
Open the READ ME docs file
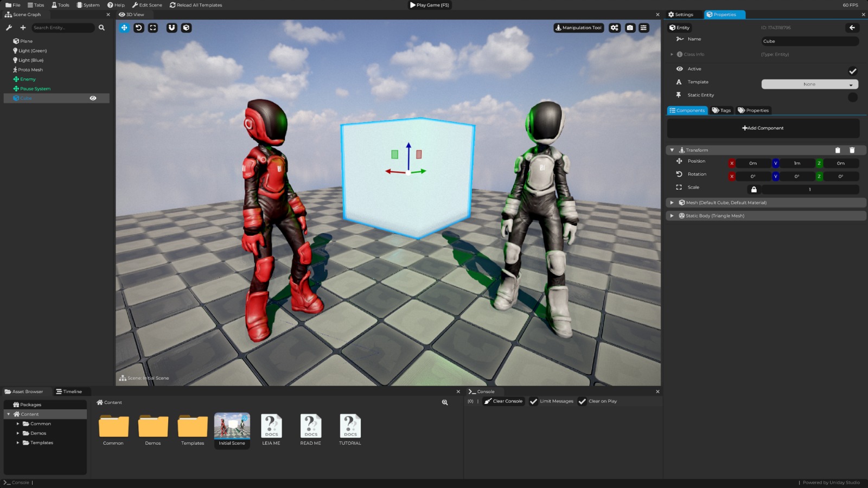click(311, 430)
